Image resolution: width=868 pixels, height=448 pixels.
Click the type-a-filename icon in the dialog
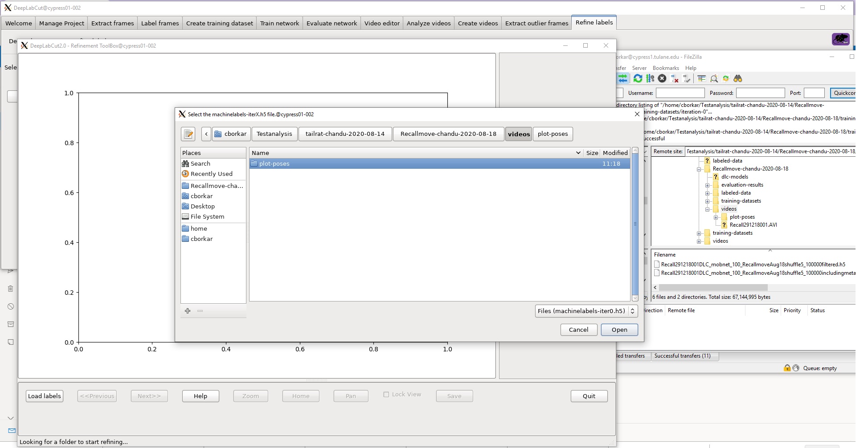[188, 134]
